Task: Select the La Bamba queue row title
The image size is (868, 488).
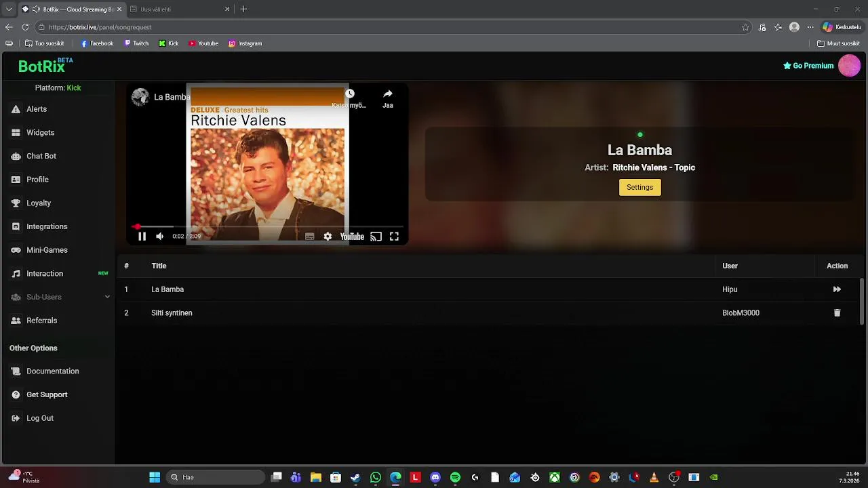Action: (167, 289)
